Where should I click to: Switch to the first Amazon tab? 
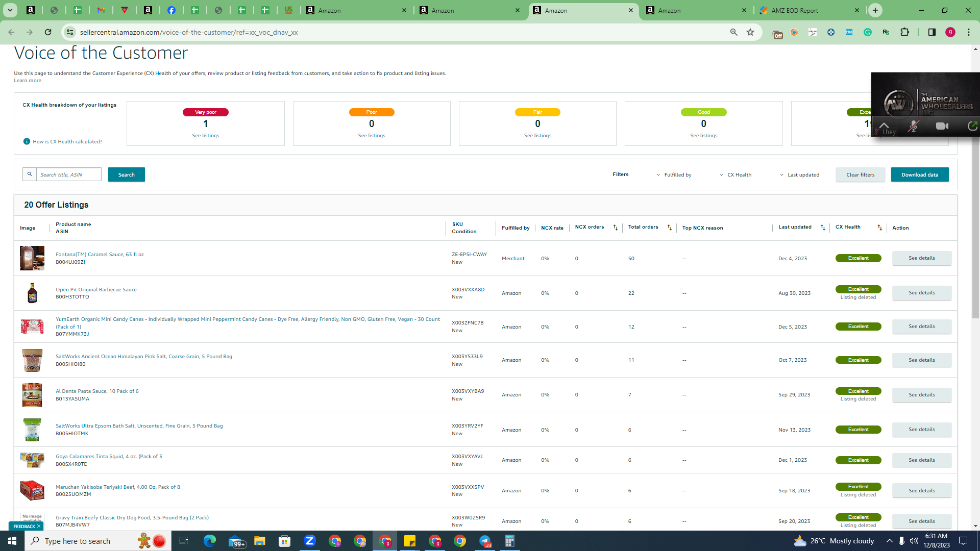click(356, 10)
